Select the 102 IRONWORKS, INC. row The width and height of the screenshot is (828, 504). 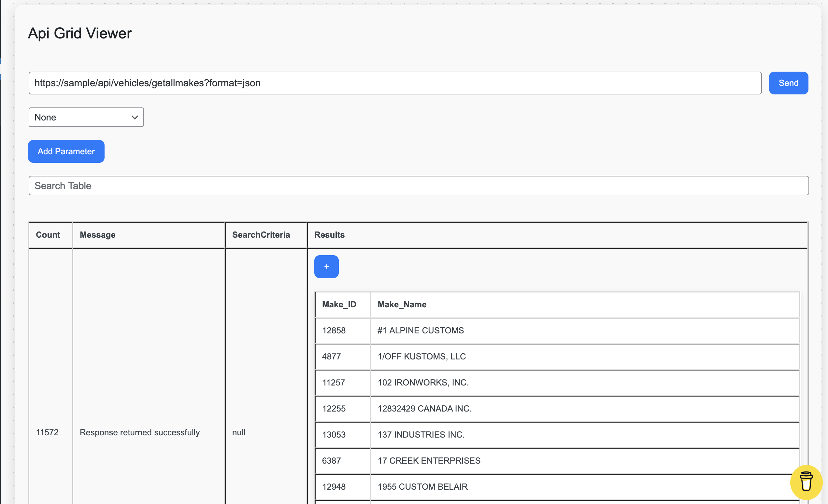(423, 383)
